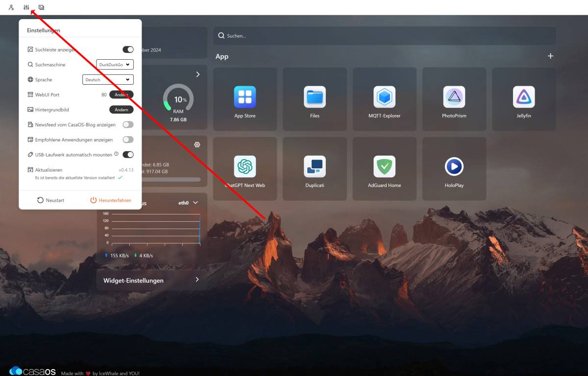Screen dimensions: 588x376
Task: Toggle Suchleiste anzeigen switch
Action: 128,49
